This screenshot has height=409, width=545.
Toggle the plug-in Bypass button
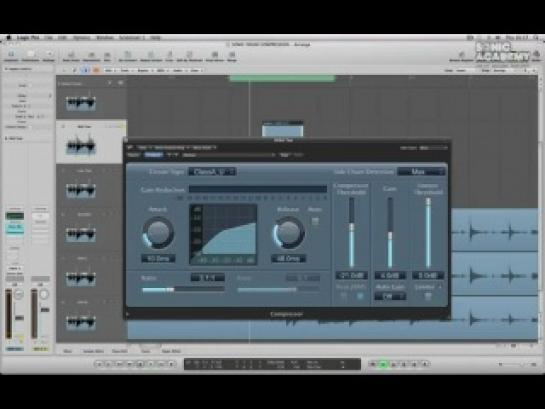[x=133, y=155]
